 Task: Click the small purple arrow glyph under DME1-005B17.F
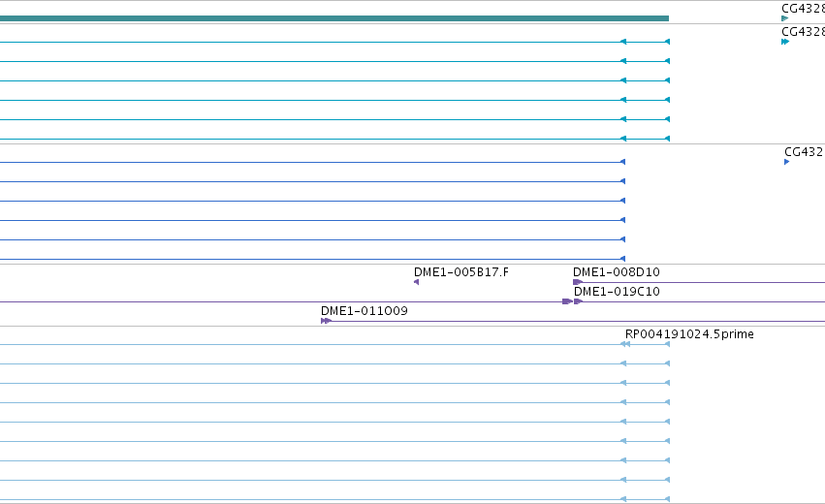click(416, 282)
